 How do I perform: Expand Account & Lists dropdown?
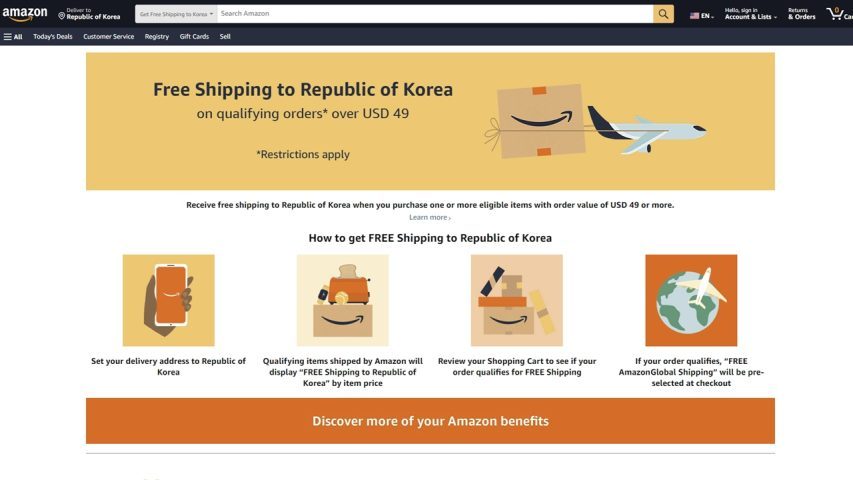coord(751,14)
